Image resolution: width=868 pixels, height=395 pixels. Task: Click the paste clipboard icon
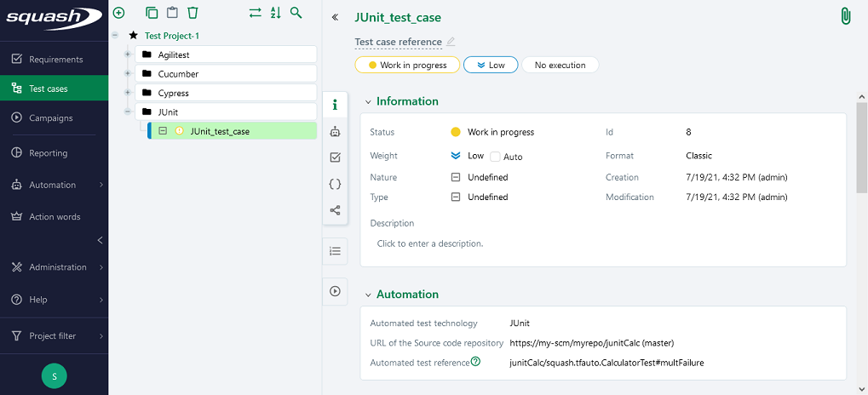[172, 13]
